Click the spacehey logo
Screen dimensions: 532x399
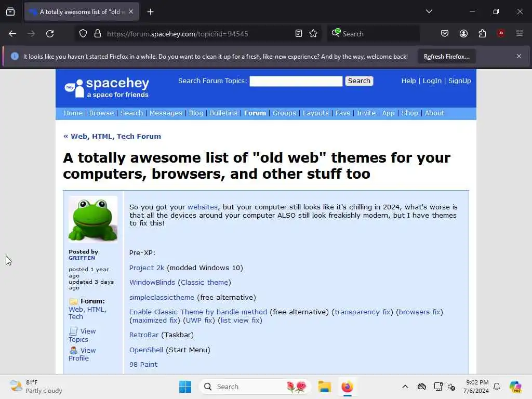point(107,87)
